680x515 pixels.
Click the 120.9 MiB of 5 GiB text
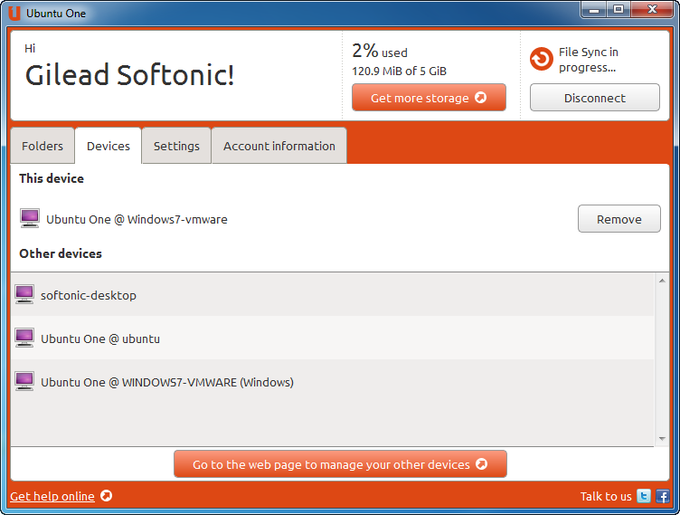coord(399,71)
